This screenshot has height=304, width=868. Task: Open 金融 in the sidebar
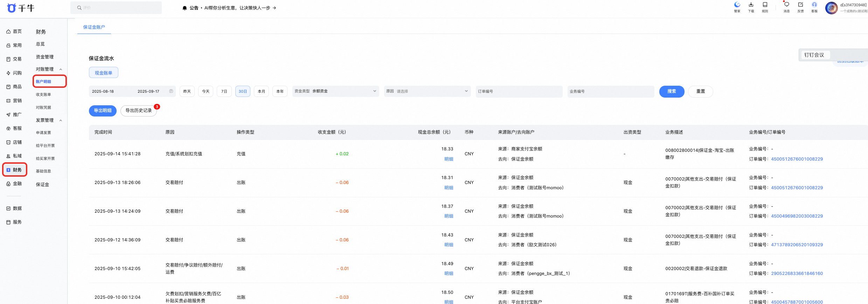14,184
